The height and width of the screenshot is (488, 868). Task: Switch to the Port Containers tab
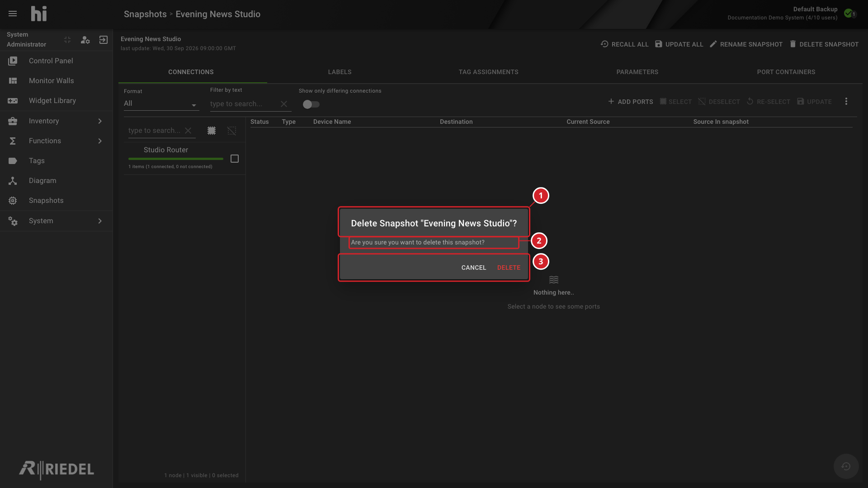[786, 72]
